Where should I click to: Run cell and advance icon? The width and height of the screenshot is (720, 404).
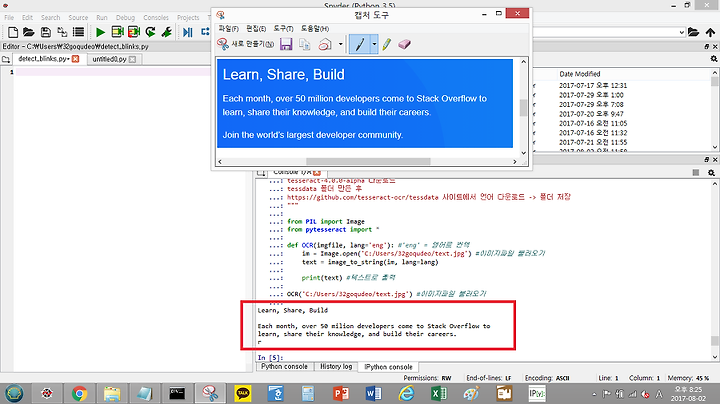[134, 32]
